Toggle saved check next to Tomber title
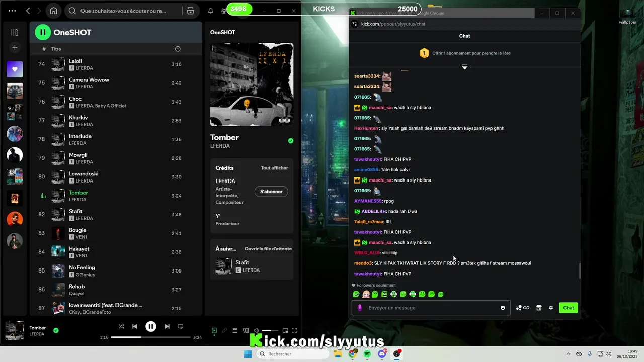The height and width of the screenshot is (362, 644). (x=290, y=141)
